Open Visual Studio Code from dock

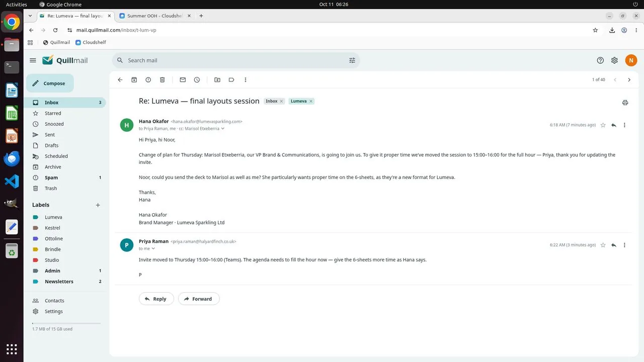tap(12, 181)
